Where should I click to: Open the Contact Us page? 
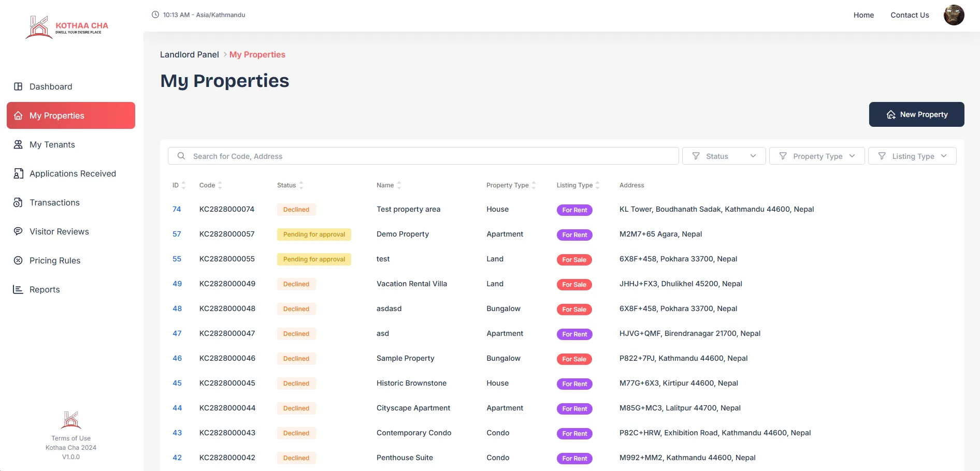(x=910, y=15)
